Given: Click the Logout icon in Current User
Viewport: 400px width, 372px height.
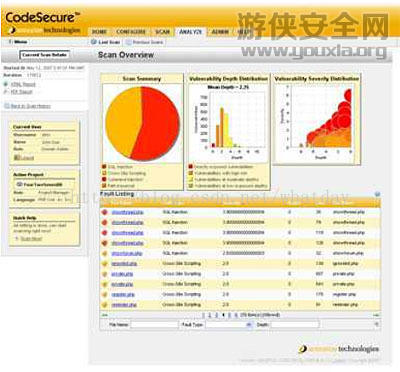Looking at the screenshot, I should (x=17, y=157).
